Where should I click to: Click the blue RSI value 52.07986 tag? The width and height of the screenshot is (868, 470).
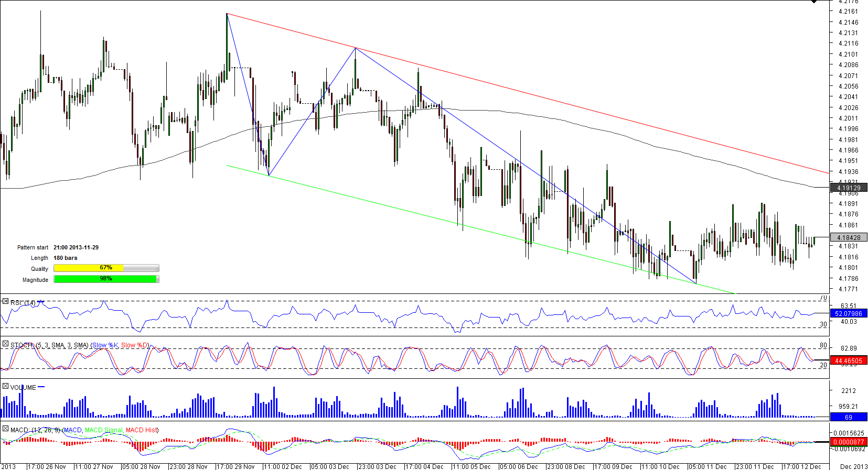click(848, 314)
